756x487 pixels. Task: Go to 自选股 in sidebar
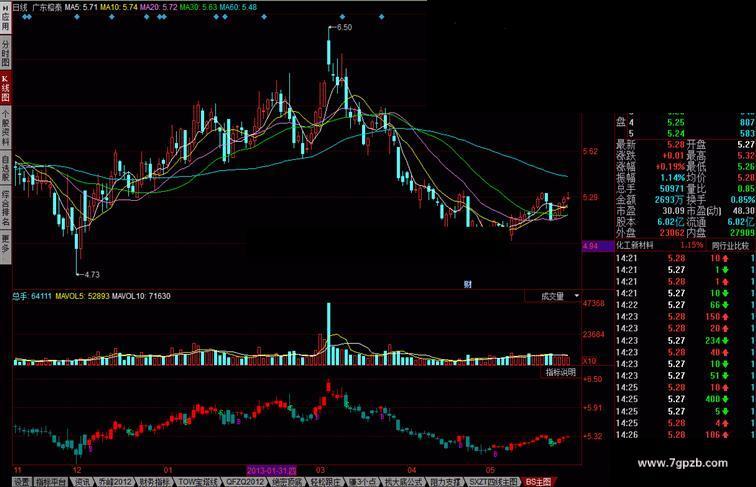pyautogui.click(x=5, y=168)
